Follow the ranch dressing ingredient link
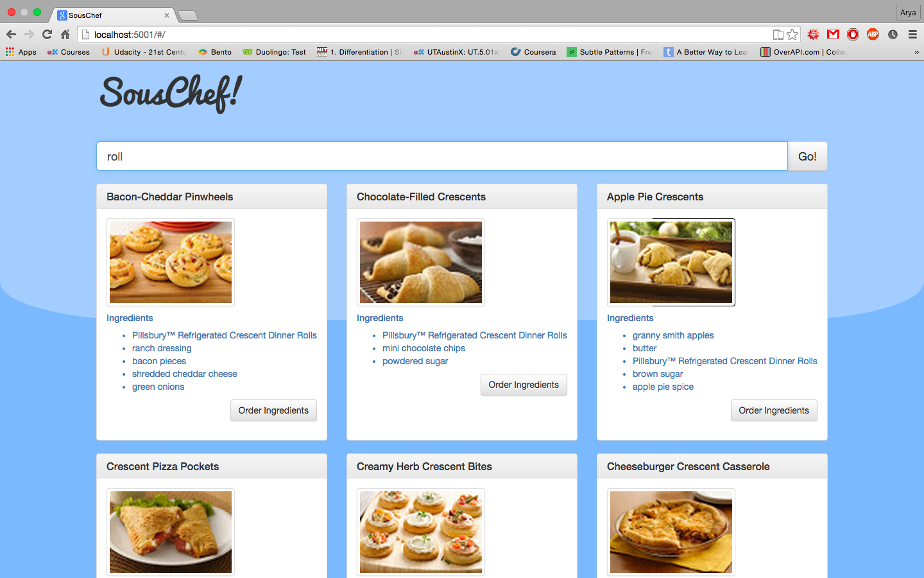 tap(162, 348)
